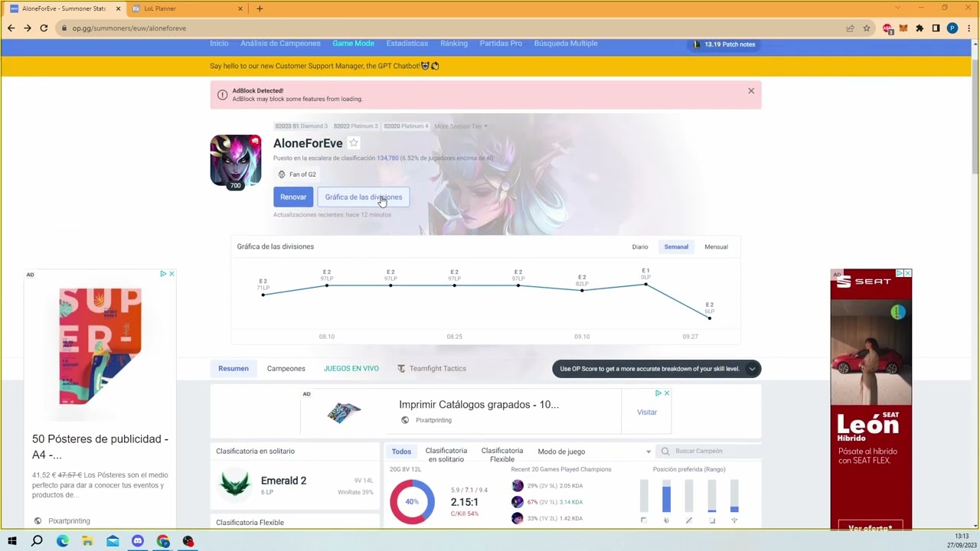Favorite AloneForEve with the star icon
980x551 pixels.
[354, 143]
